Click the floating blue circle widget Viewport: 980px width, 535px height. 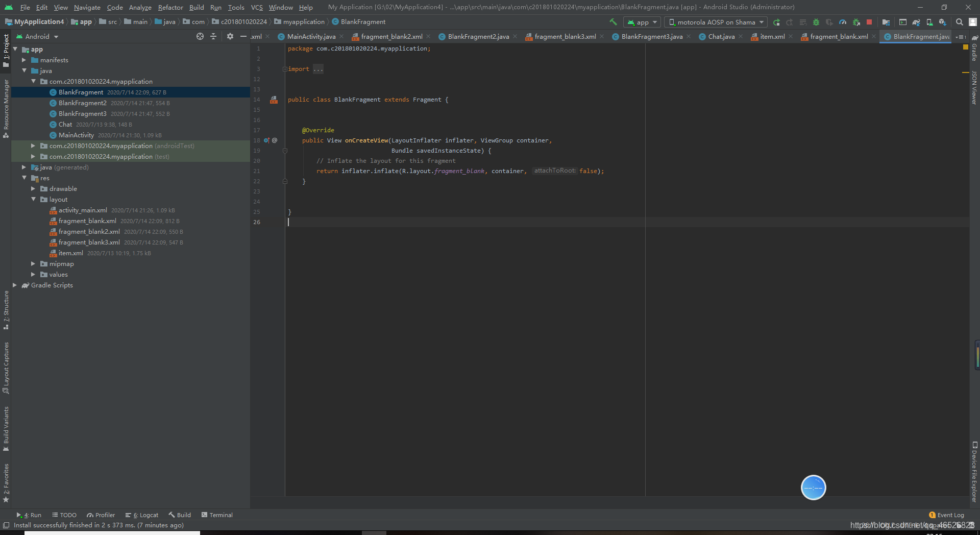(x=814, y=488)
